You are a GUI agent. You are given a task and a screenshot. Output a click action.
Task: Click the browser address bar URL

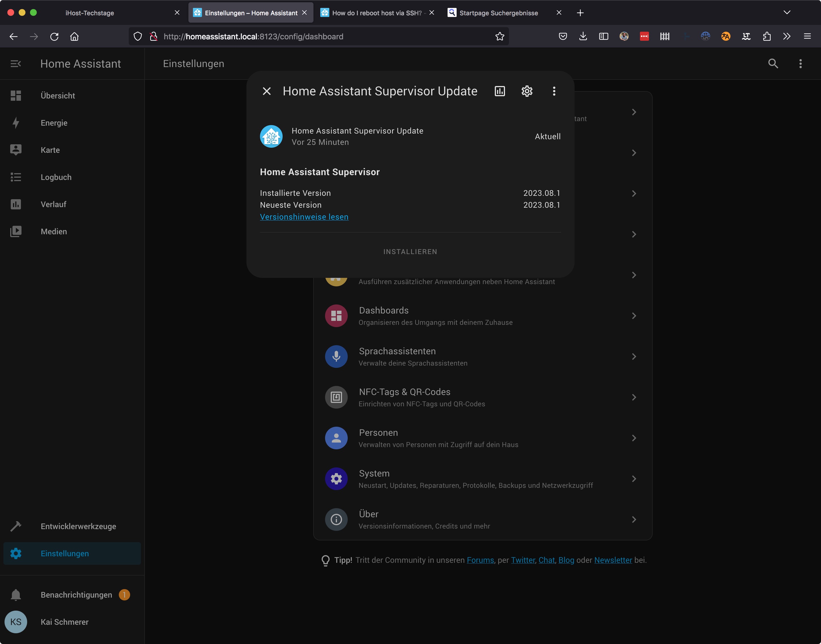[x=253, y=37]
